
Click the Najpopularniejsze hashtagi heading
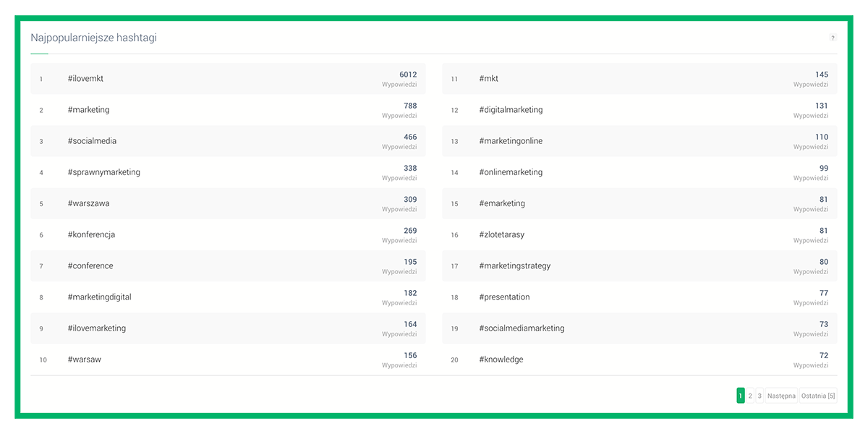pyautogui.click(x=93, y=38)
